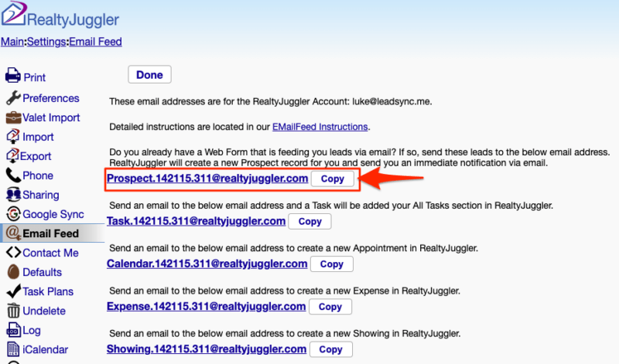Open the Print menu label
The image size is (619, 364).
tap(35, 77)
